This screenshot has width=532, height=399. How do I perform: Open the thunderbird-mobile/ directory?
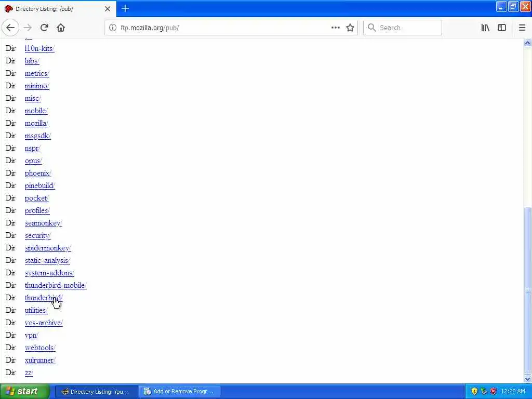click(56, 286)
